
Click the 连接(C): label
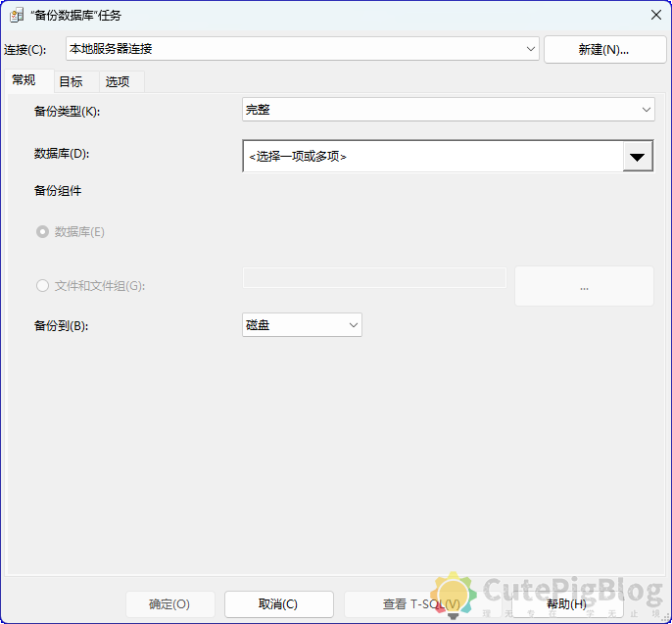(25, 50)
